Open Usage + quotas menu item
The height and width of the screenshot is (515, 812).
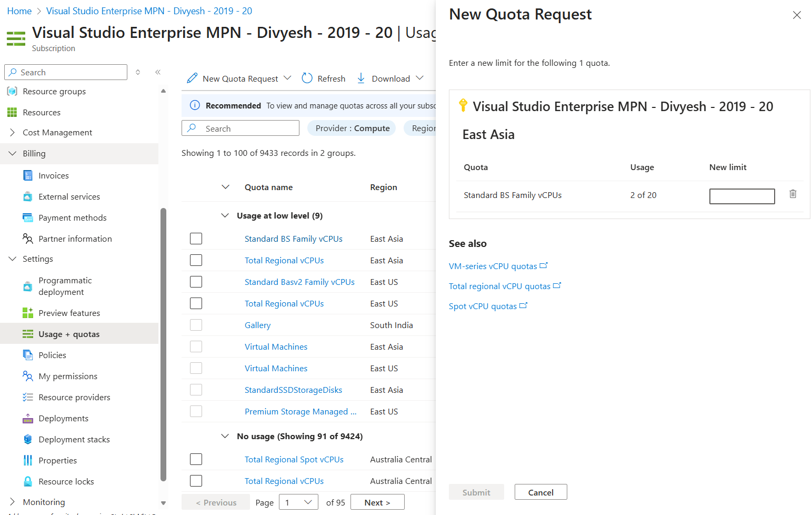[79, 334]
